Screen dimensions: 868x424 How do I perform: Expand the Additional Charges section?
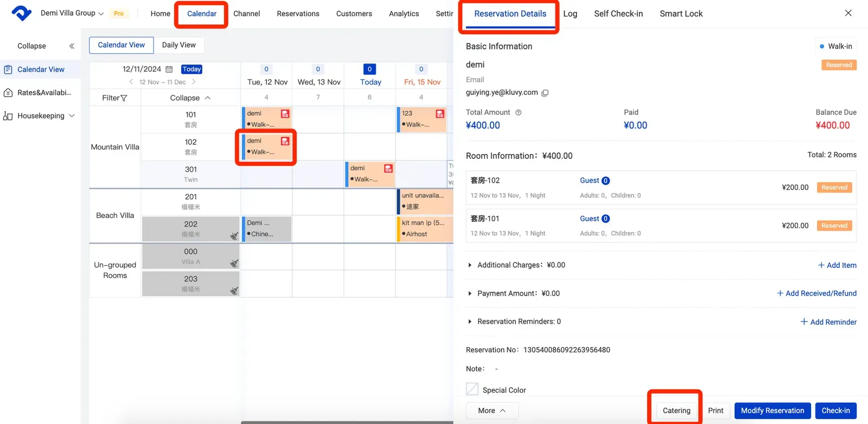470,265
